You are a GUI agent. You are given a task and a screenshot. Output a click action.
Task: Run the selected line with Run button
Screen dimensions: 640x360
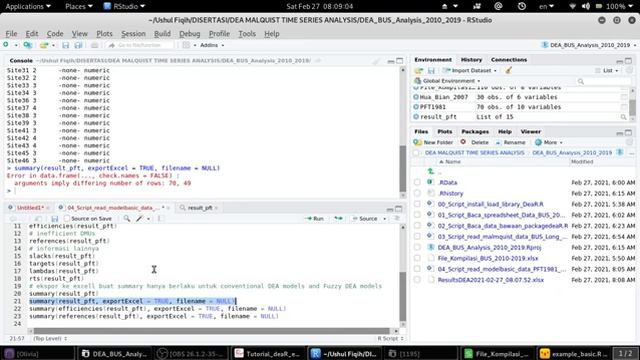(x=314, y=219)
